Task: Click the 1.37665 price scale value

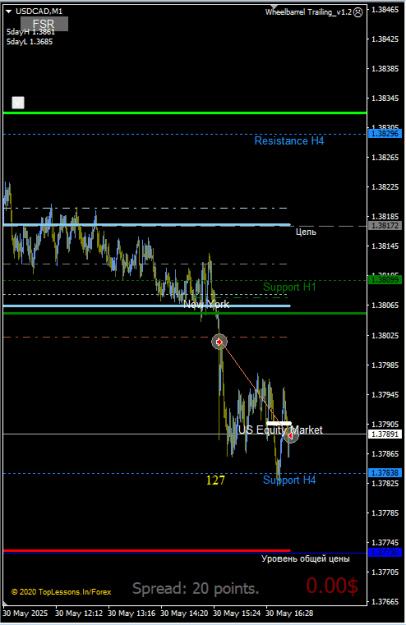Action: click(385, 601)
